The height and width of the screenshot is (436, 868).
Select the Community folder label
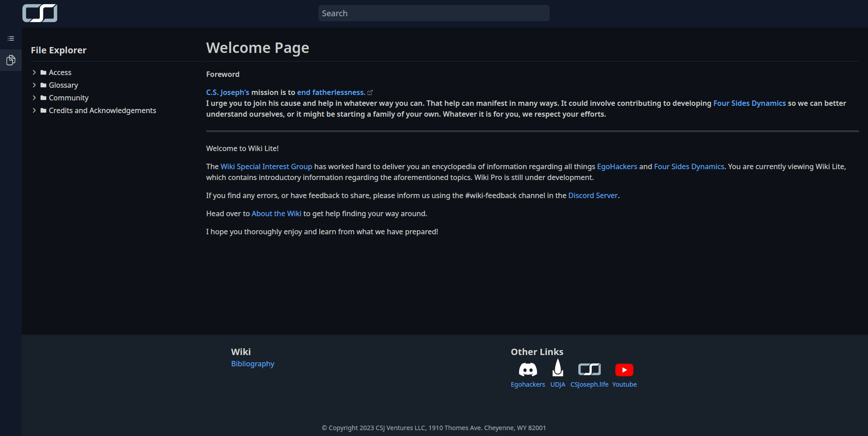click(68, 98)
